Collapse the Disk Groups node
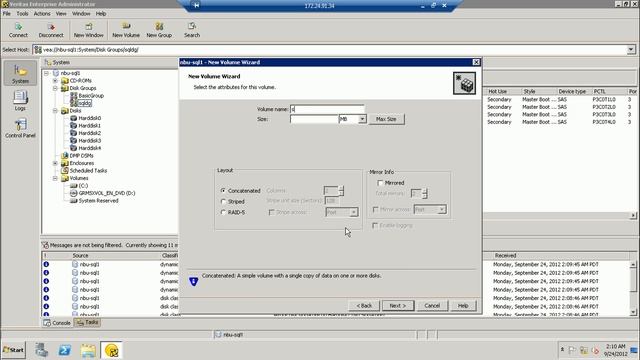640x360 pixels. [x=56, y=88]
